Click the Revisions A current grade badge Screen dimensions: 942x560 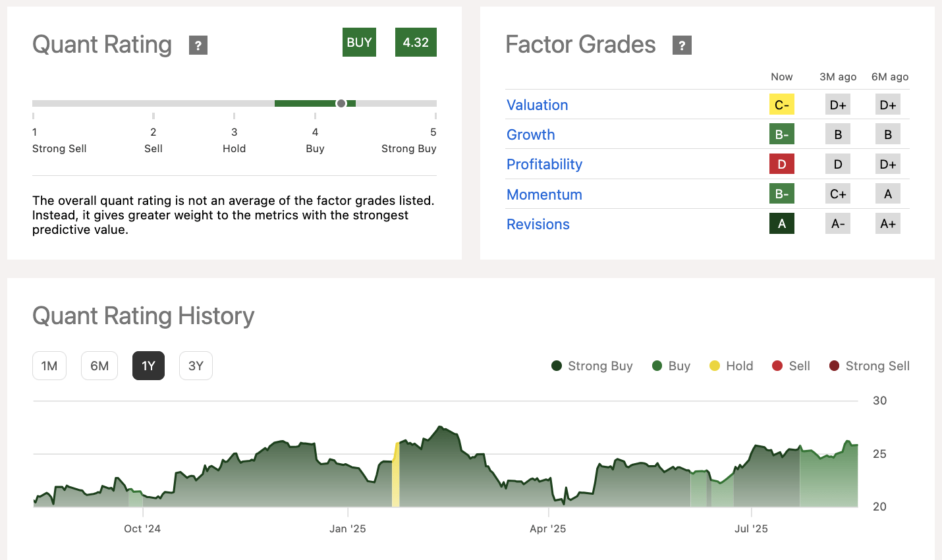(x=782, y=224)
